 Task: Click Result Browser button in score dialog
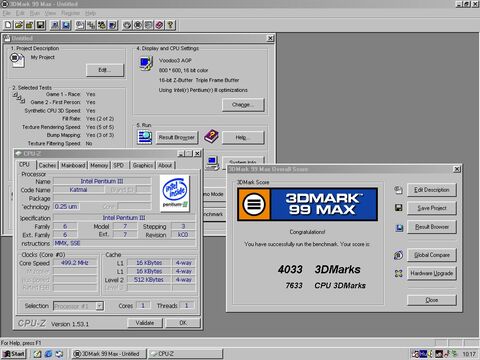tap(432, 227)
